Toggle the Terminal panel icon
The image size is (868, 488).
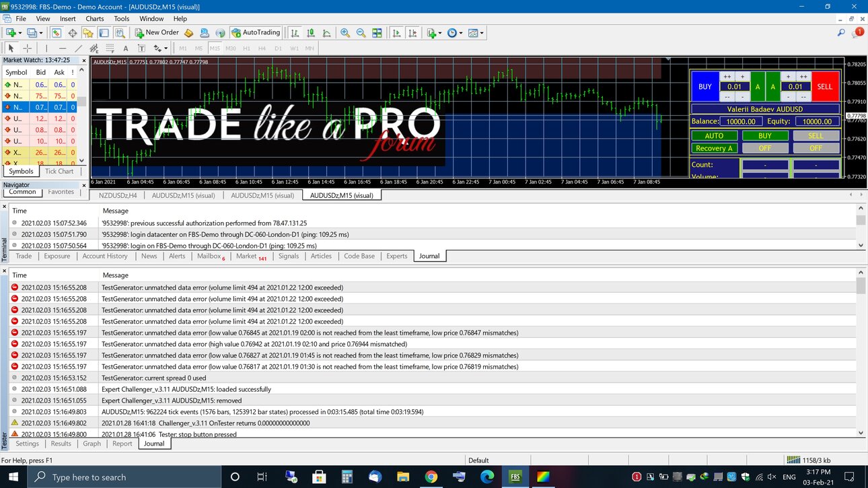click(104, 32)
